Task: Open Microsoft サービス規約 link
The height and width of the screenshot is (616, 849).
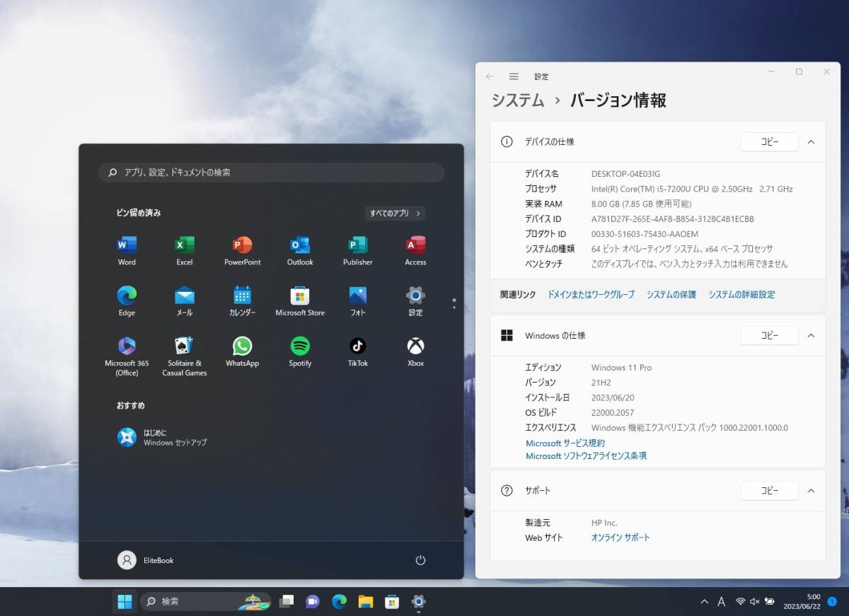Action: [565, 443]
